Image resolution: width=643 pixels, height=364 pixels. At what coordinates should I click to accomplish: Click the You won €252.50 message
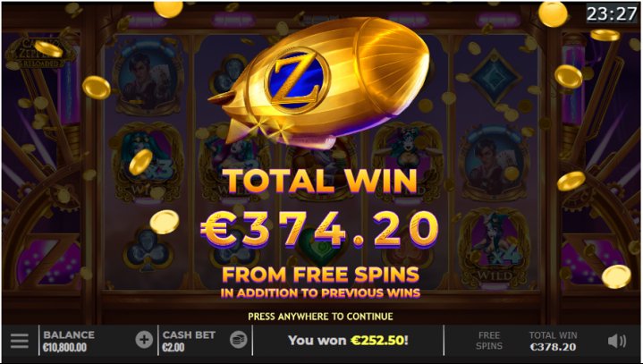click(348, 340)
